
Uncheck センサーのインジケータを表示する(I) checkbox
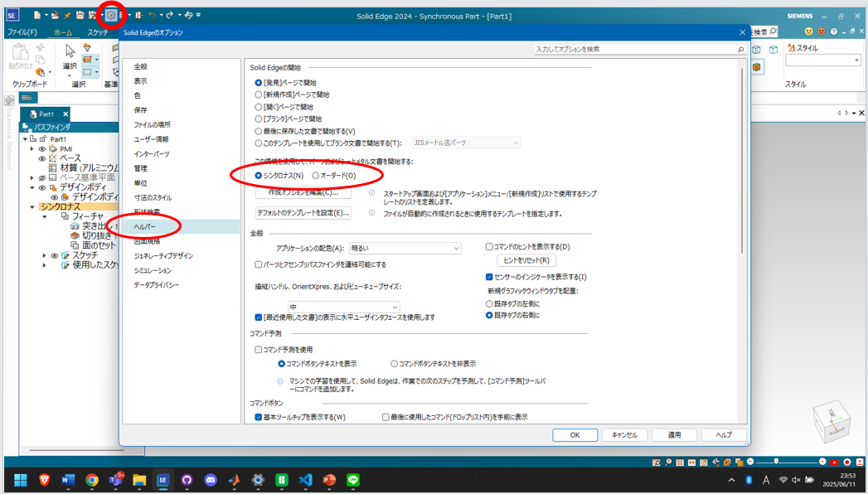point(489,277)
